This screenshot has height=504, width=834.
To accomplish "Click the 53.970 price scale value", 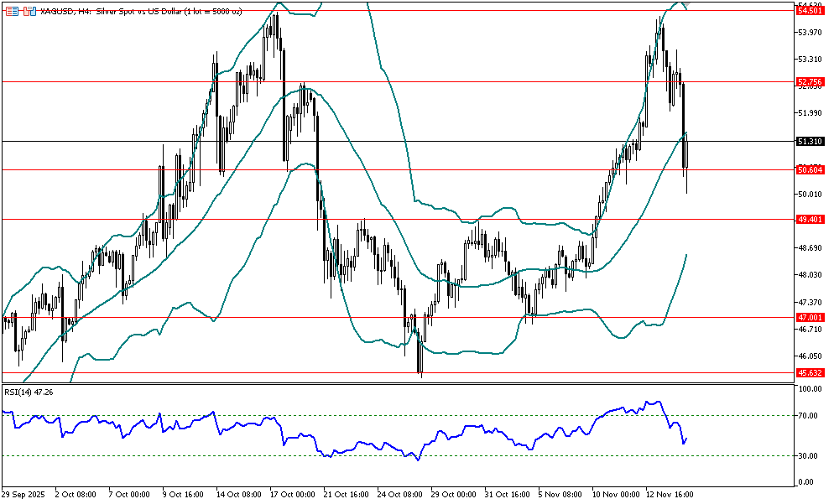I will point(809,33).
